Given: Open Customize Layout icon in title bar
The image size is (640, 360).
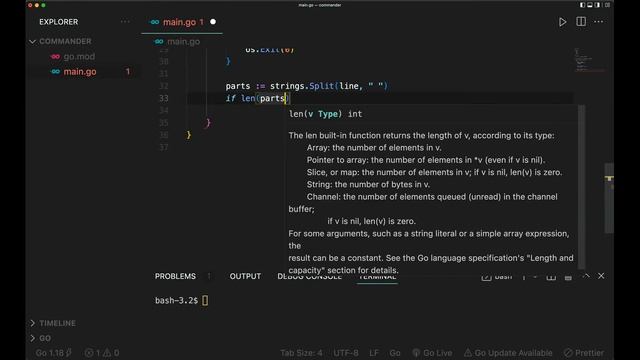Looking at the screenshot, I should tap(607, 5).
